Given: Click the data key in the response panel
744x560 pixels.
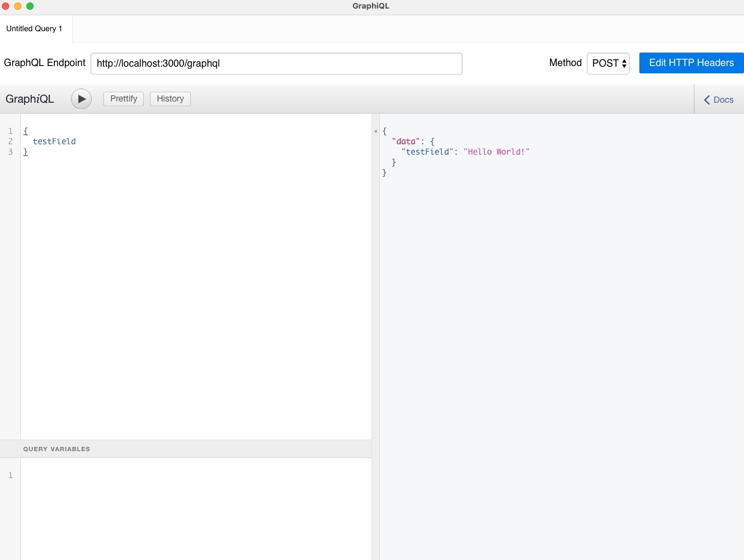Looking at the screenshot, I should tap(406, 141).
